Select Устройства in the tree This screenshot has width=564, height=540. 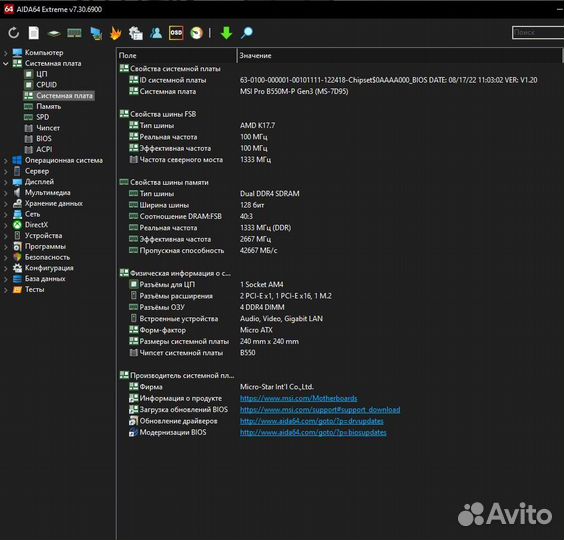pos(43,236)
